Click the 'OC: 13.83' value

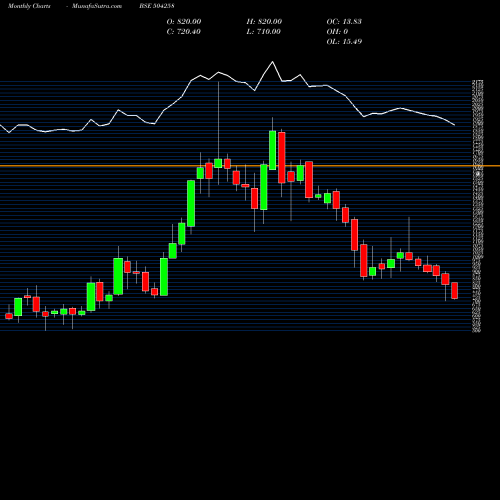click(x=344, y=22)
